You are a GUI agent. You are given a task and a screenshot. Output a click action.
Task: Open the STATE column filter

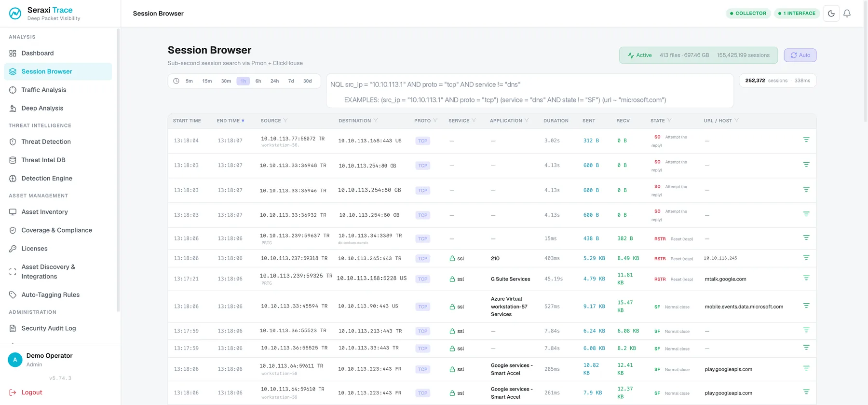[669, 120]
